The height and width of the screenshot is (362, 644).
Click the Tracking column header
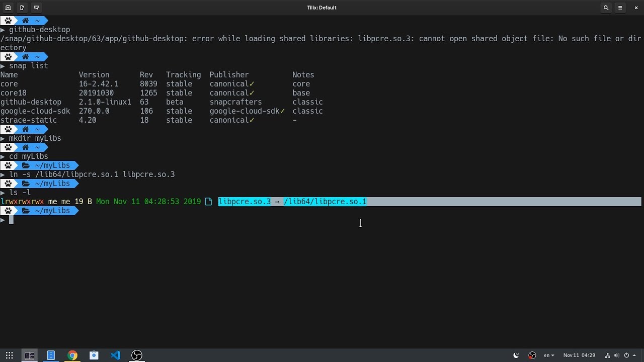tap(183, 75)
